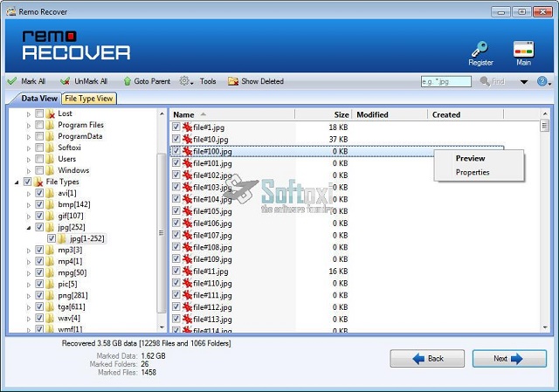Sort by Size column header
Image resolution: width=559 pixels, height=392 pixels.
coord(323,114)
